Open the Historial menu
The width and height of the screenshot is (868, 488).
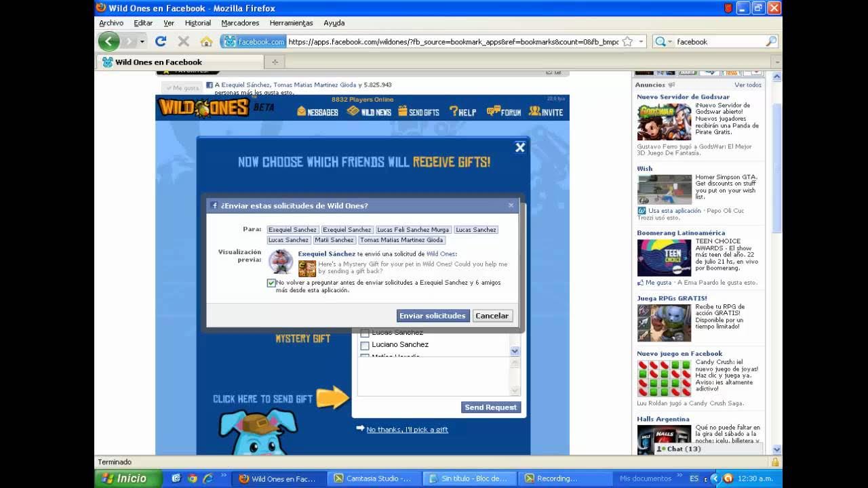198,23
